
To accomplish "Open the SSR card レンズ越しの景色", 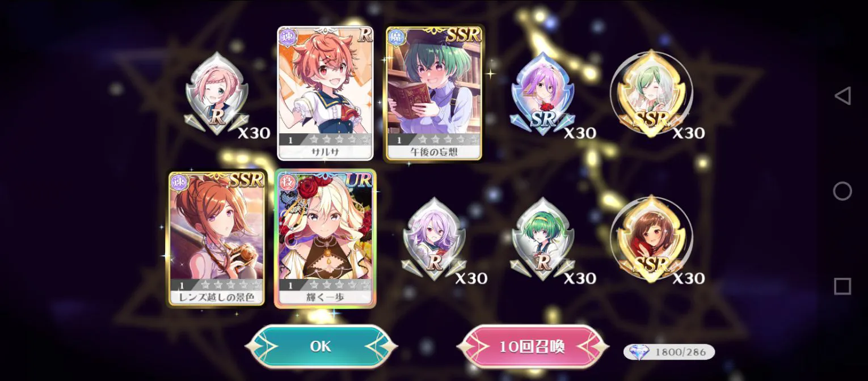I will click(217, 239).
